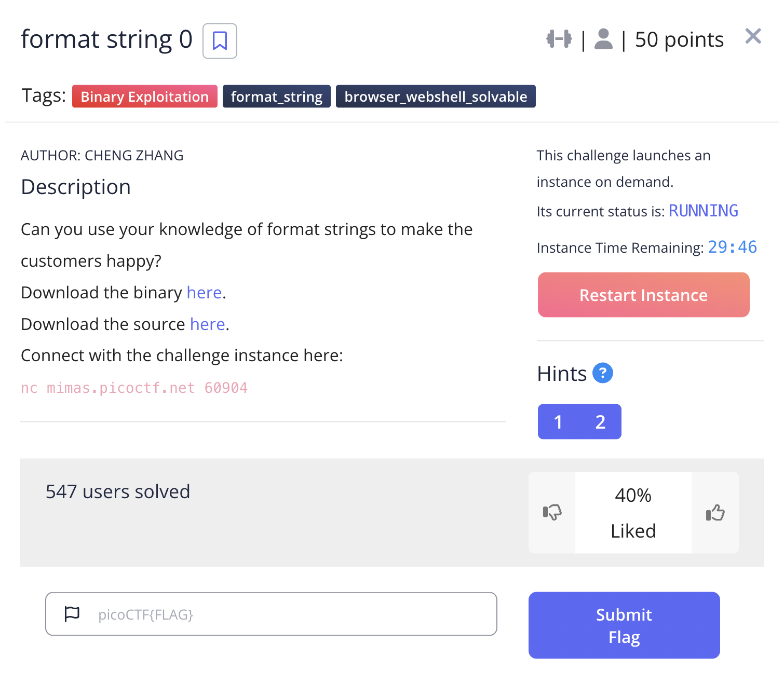784x686 pixels.
Task: Select the browser_webshell_solvable tag
Action: point(435,97)
